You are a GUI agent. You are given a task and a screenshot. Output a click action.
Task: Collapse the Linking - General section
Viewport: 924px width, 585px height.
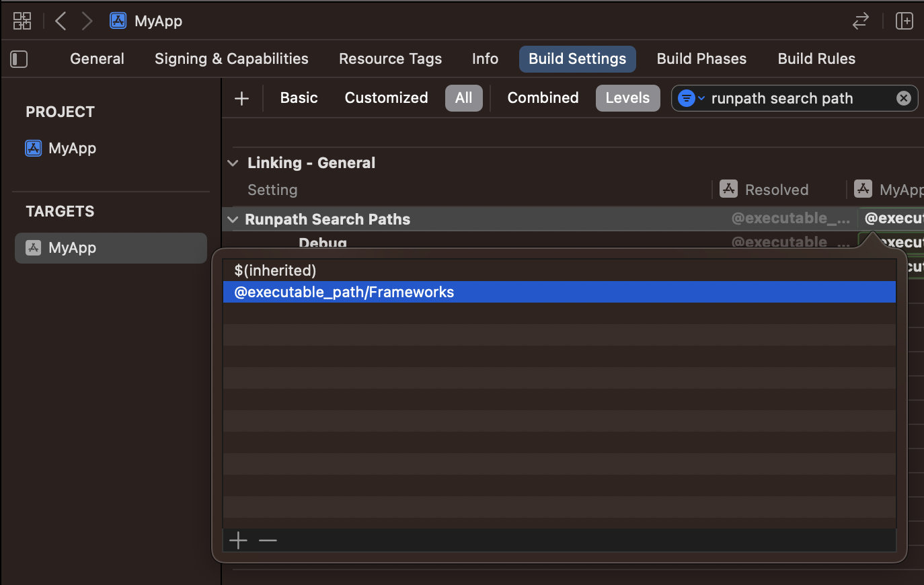[233, 163]
